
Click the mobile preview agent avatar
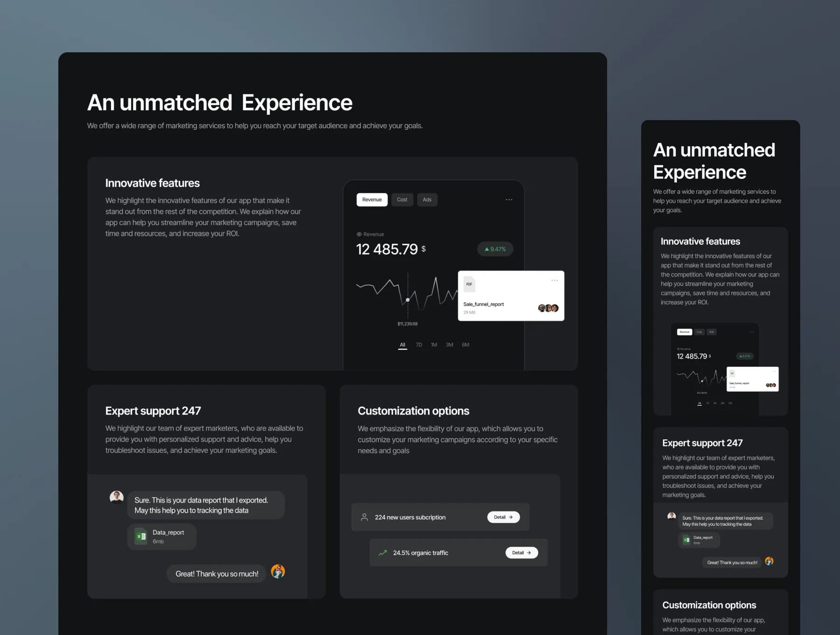672,516
